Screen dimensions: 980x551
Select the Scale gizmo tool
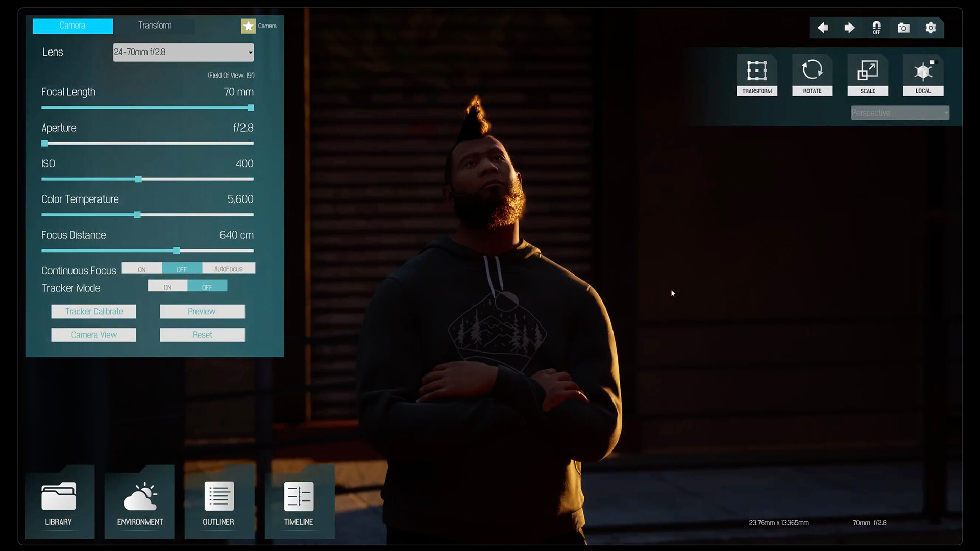coord(868,75)
